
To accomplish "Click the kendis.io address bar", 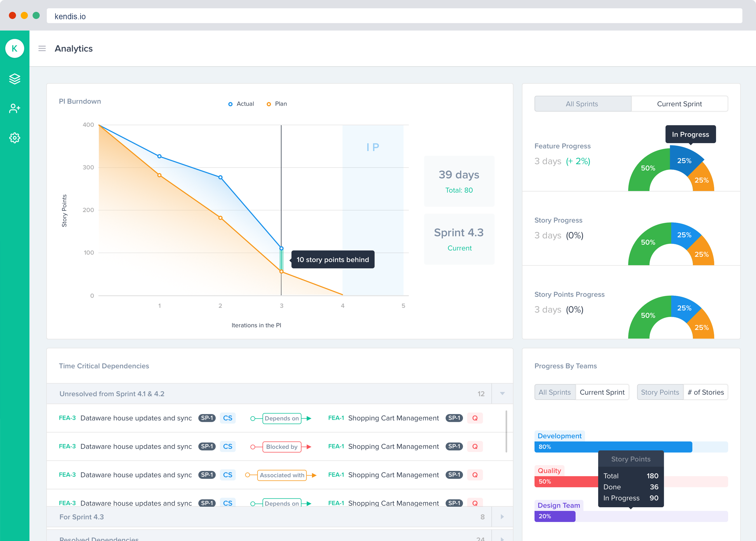I will 394,16.
